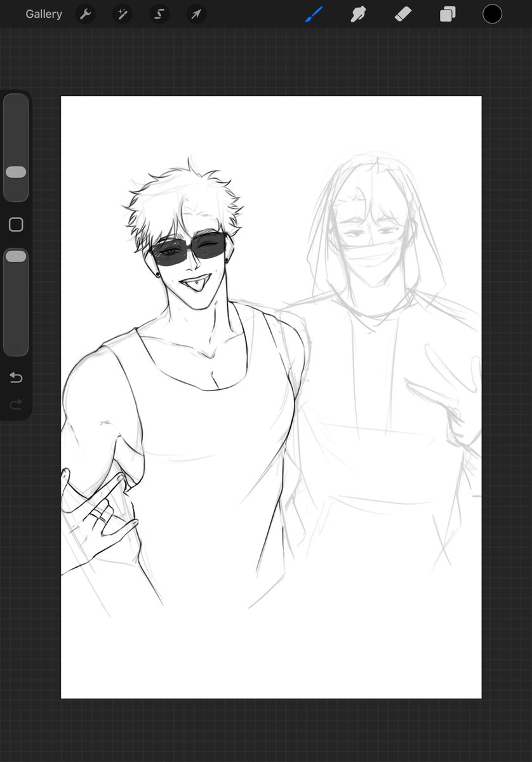
Task: Open the Adjustments magic wand menu
Action: click(122, 14)
